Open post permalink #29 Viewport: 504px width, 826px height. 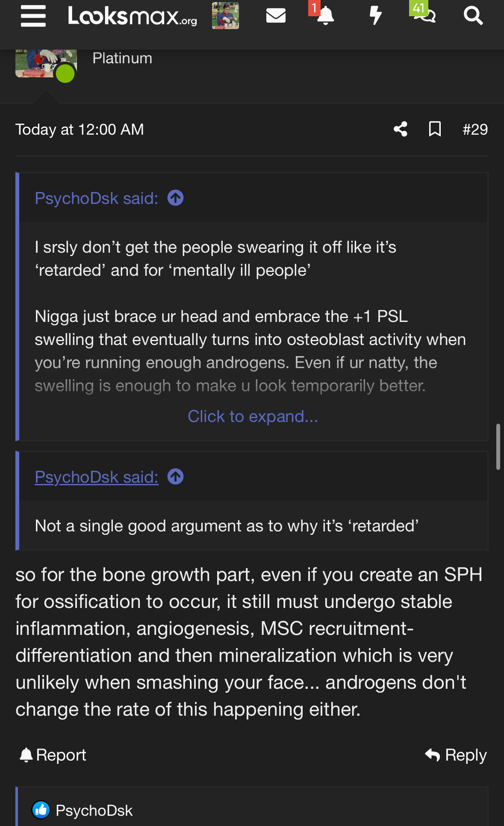coord(475,129)
